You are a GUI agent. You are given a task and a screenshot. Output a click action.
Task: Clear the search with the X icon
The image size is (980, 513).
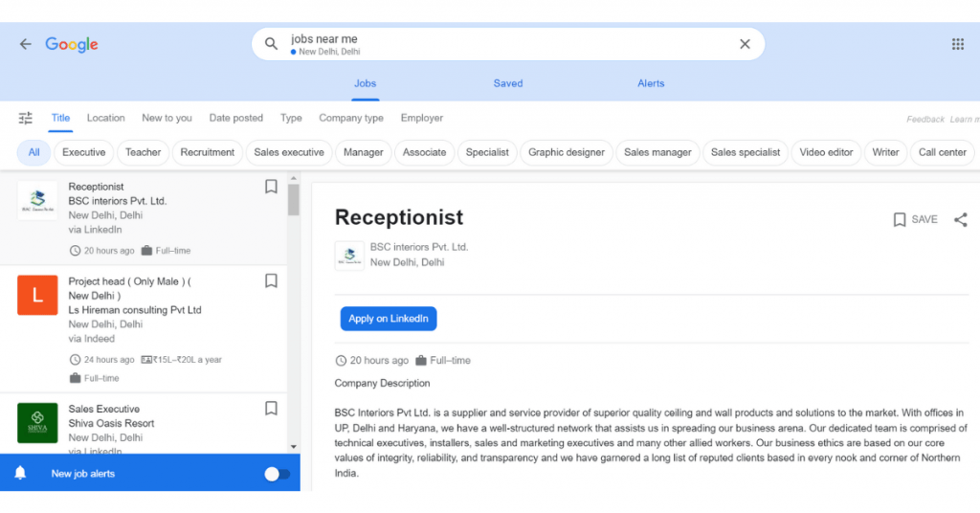[x=745, y=44]
